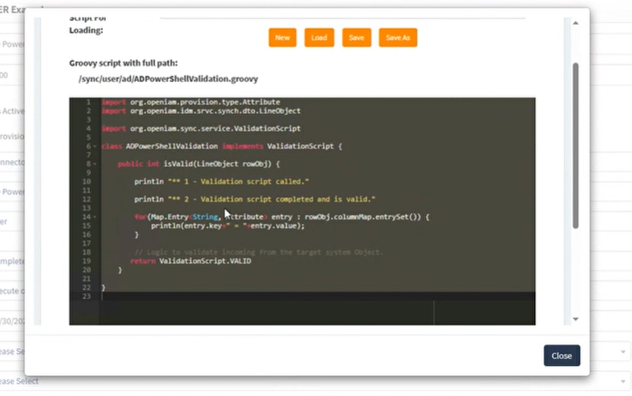Click script path /sync/user/ad/ADPowerShellValidation.groovy
The width and height of the screenshot is (632, 396).
point(168,79)
